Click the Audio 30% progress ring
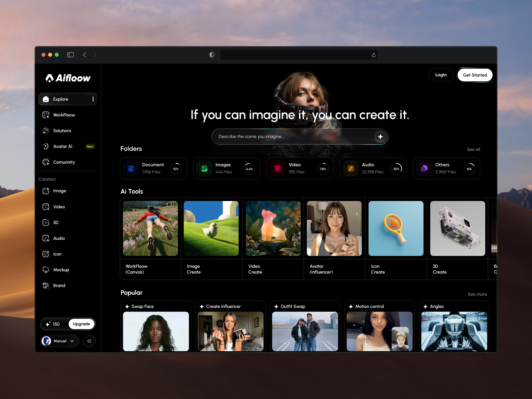The height and width of the screenshot is (399, 532). point(396,169)
